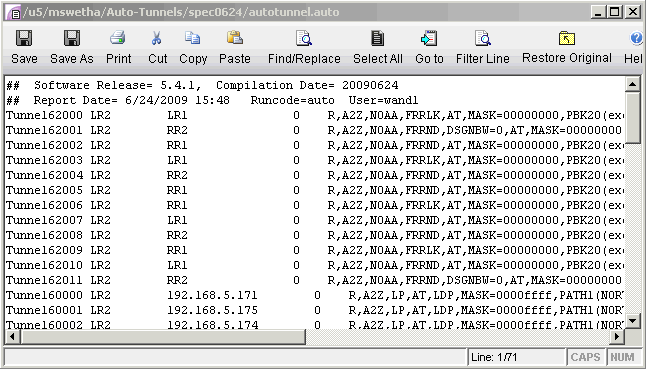646x369 pixels.
Task: Select the Tunnel62008 line
Action: [315, 235]
